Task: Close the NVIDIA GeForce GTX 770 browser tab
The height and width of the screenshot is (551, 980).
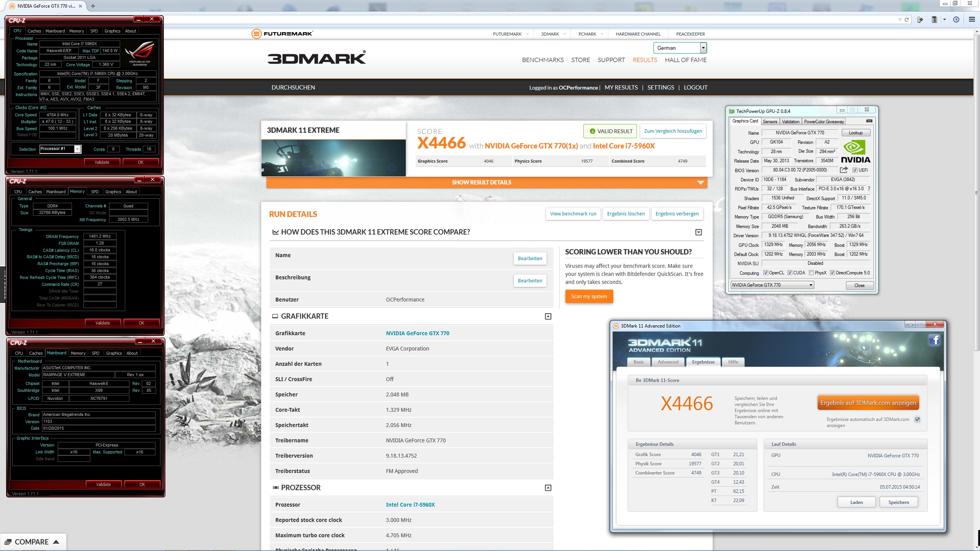Action: (80, 6)
